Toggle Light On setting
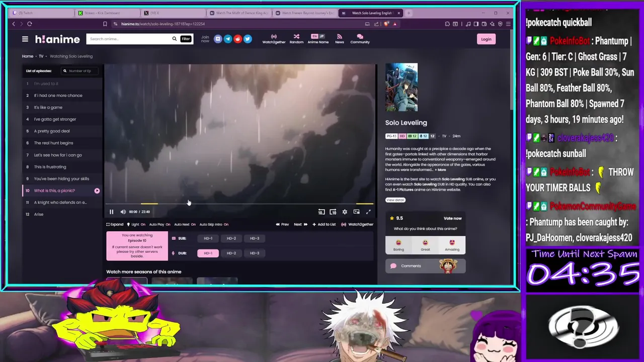This screenshot has height=362, width=644. click(x=136, y=224)
